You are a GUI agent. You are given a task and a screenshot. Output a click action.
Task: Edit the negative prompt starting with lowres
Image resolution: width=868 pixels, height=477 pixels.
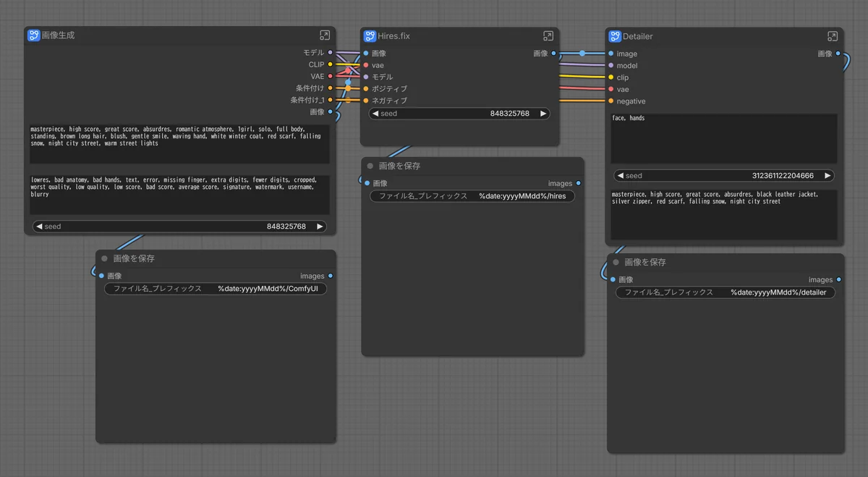180,194
